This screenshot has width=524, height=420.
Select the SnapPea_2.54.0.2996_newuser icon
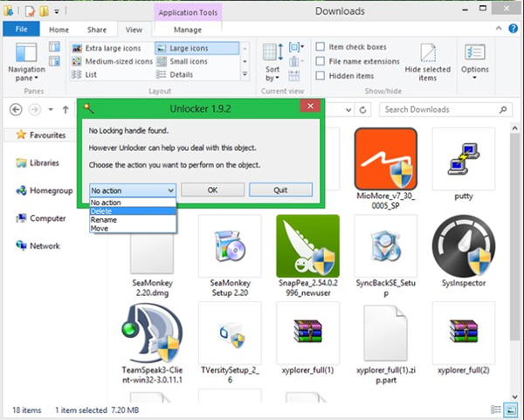click(307, 246)
